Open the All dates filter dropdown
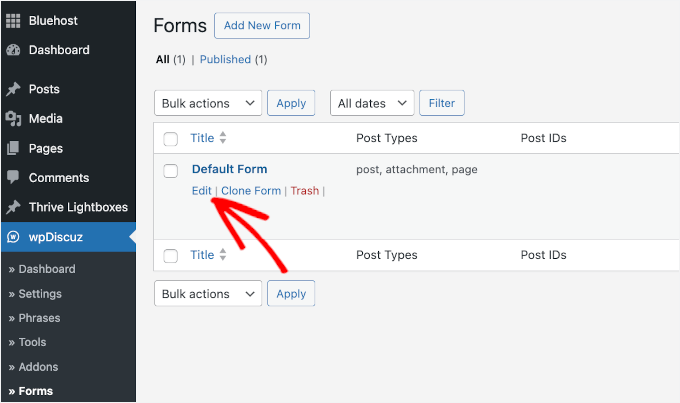The image size is (680, 403). point(372,103)
